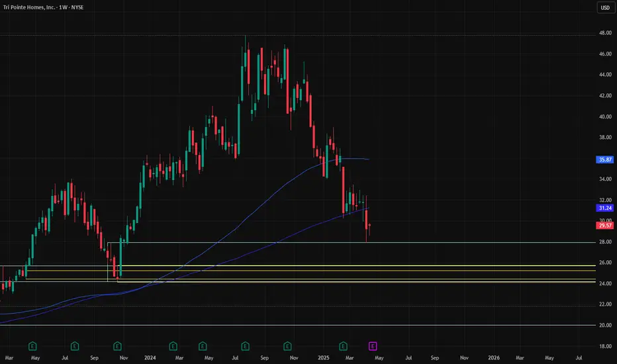617x364 pixels.
Task: Open the leftmost green earnings E marker
Action: point(32,346)
